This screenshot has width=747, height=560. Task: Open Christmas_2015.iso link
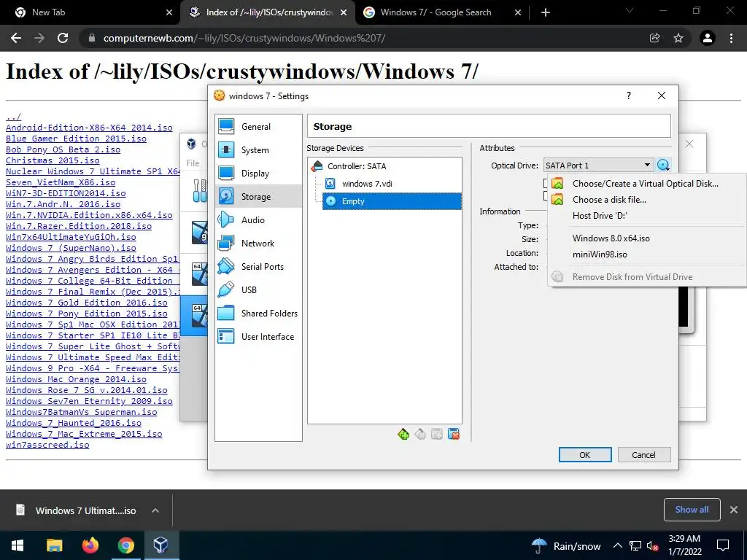(53, 160)
